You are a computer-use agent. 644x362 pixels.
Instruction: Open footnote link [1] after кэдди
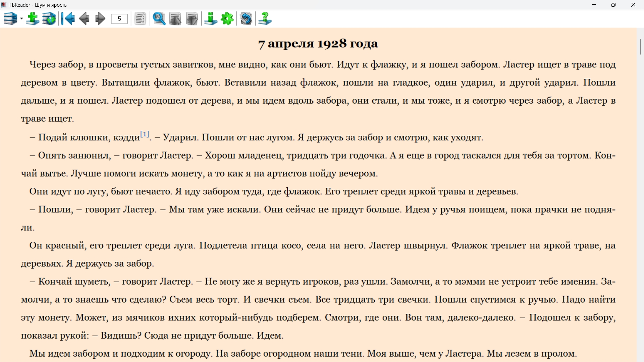(x=145, y=134)
